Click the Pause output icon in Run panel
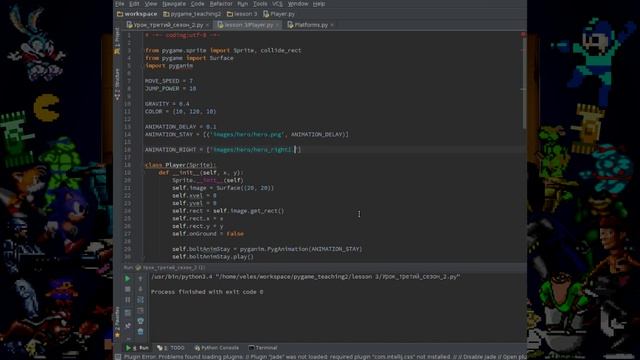The image size is (640, 360). 127,300
